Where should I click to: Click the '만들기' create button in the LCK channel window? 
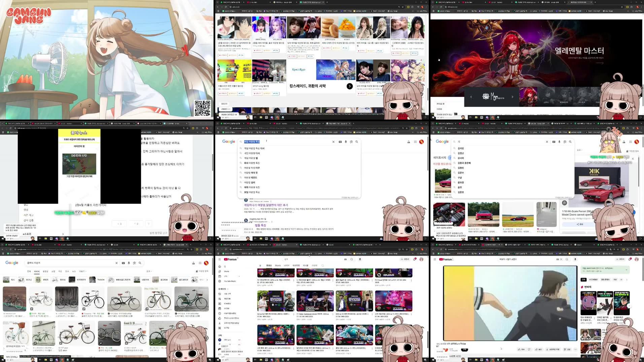point(405,259)
